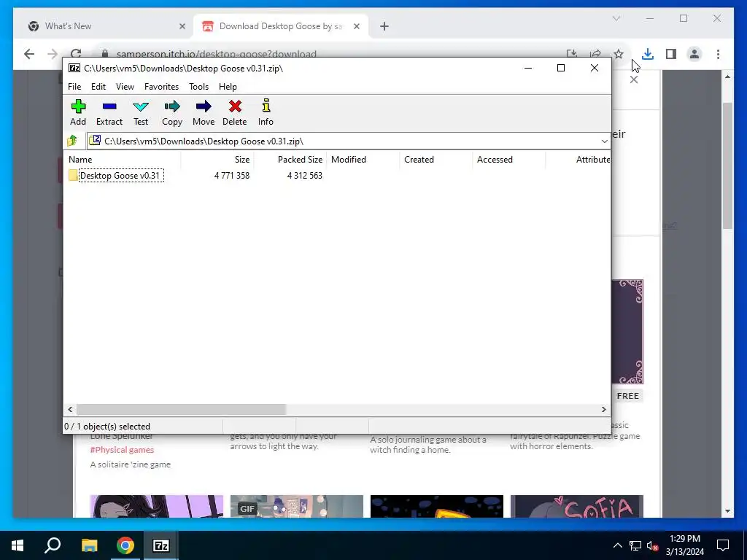
Task: Dismiss Chrome downloads bubble with X
Action: coord(634,79)
